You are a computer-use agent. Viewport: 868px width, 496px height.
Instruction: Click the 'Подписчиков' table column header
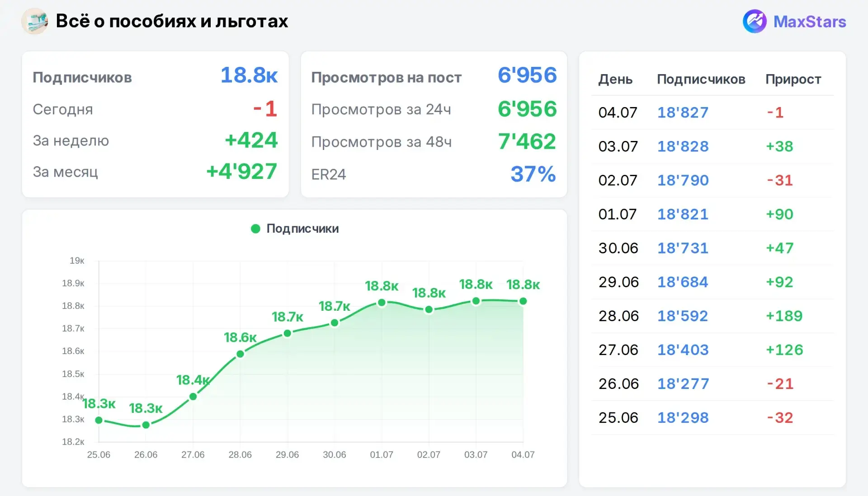click(701, 79)
